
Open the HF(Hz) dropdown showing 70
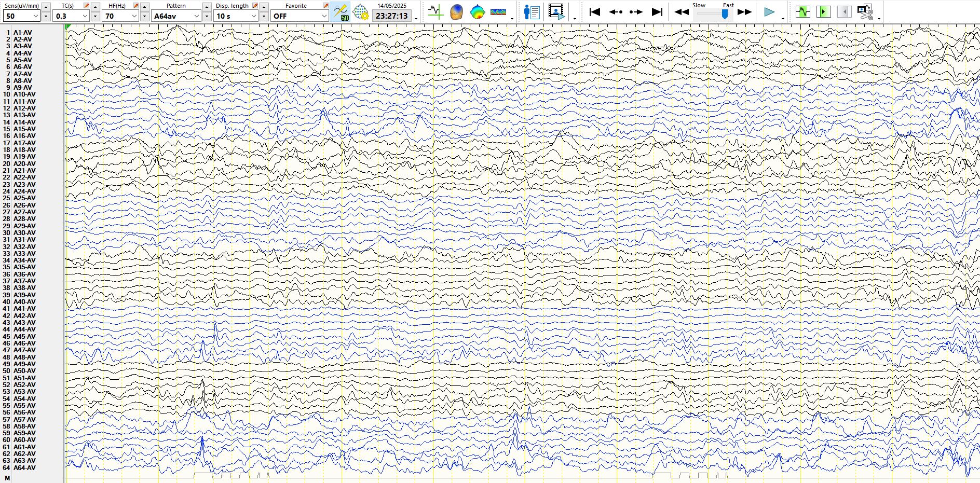pyautogui.click(x=120, y=16)
